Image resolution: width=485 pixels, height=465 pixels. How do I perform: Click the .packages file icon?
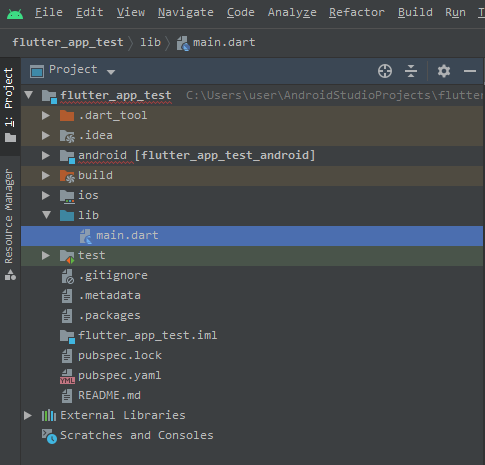click(x=67, y=316)
